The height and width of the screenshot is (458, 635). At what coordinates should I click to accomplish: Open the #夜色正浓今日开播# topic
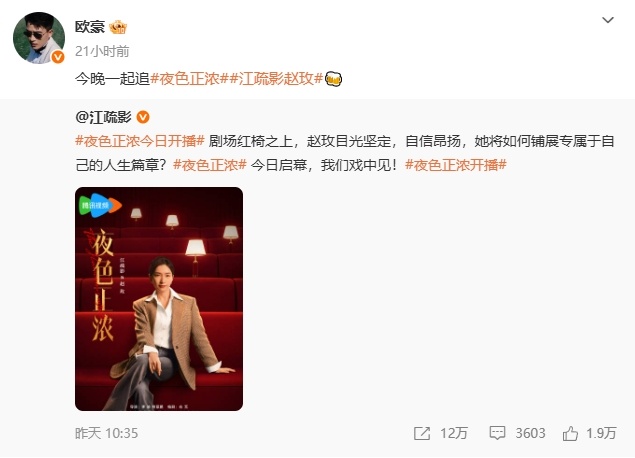coord(140,141)
